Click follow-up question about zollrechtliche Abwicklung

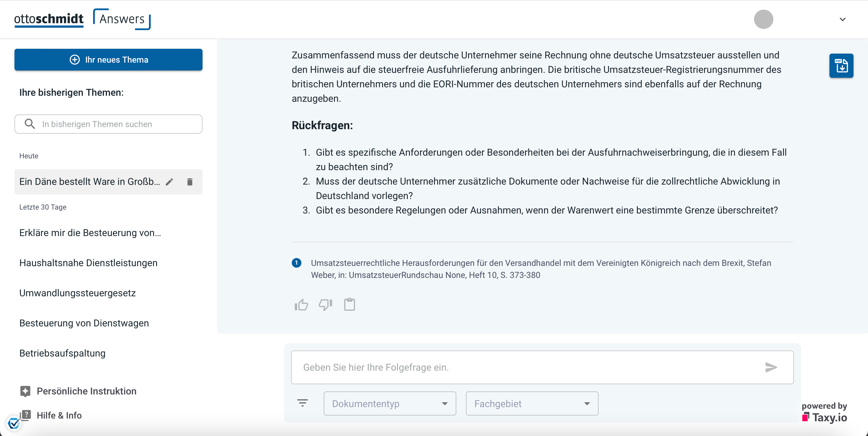coord(548,188)
